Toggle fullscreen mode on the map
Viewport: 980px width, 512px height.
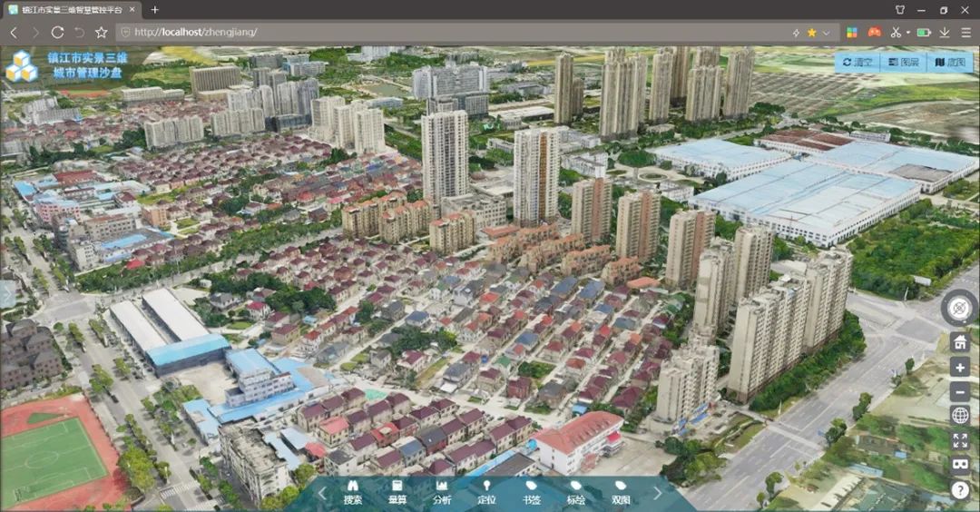pos(960,441)
